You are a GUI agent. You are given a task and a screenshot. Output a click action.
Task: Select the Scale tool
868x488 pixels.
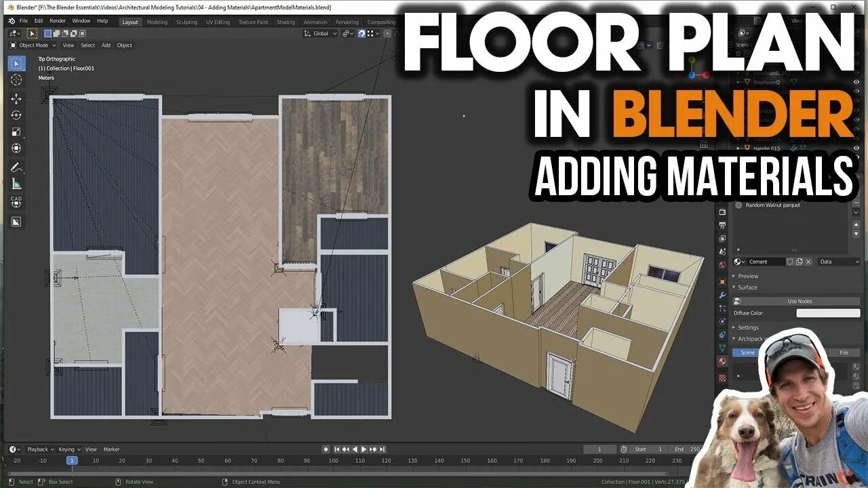16,131
